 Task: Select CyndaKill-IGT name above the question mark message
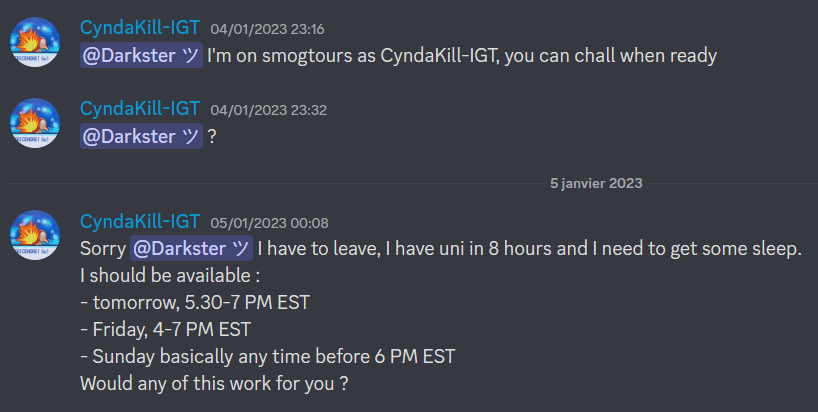click(140, 108)
